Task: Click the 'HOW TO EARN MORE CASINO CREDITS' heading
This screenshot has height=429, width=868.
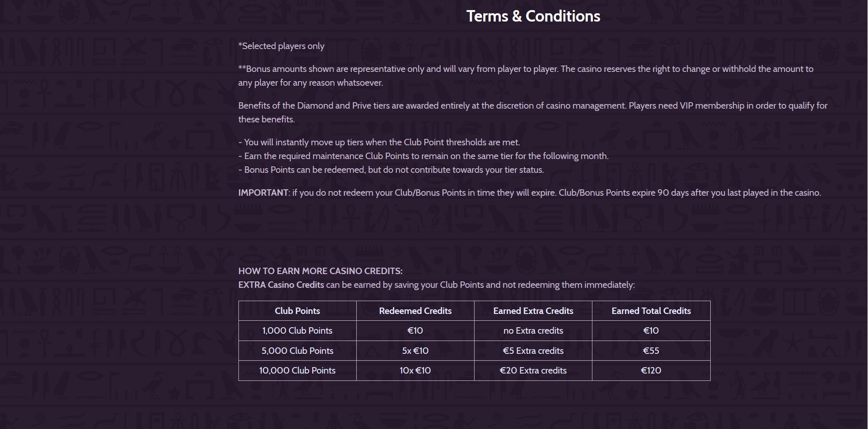Action: (x=321, y=271)
